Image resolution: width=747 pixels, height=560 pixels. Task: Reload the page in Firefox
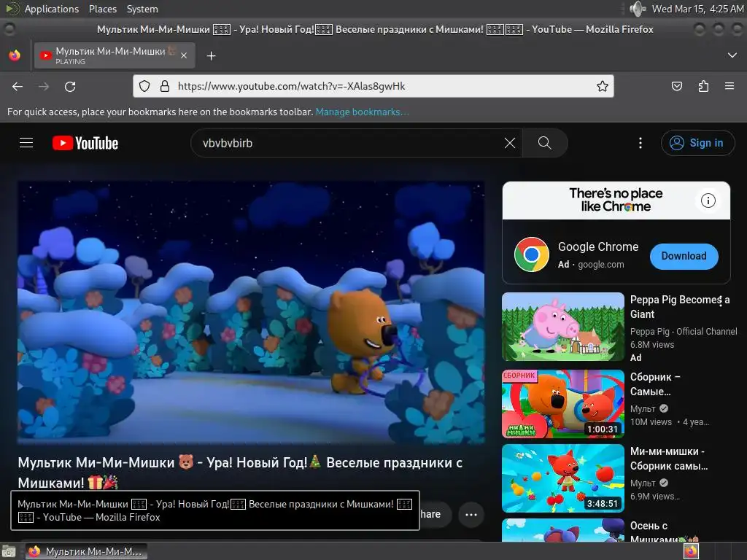tap(70, 86)
